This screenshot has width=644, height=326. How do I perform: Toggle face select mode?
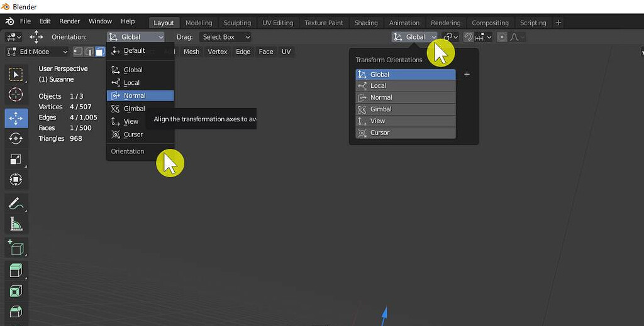point(100,52)
